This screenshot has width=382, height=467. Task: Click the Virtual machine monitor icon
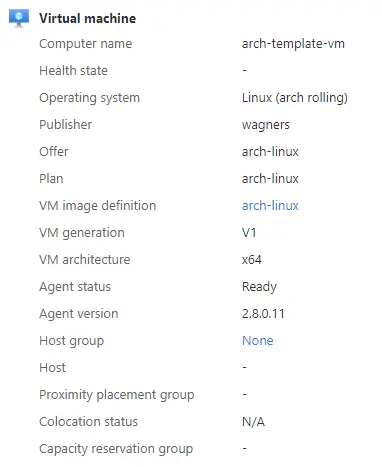(x=19, y=18)
